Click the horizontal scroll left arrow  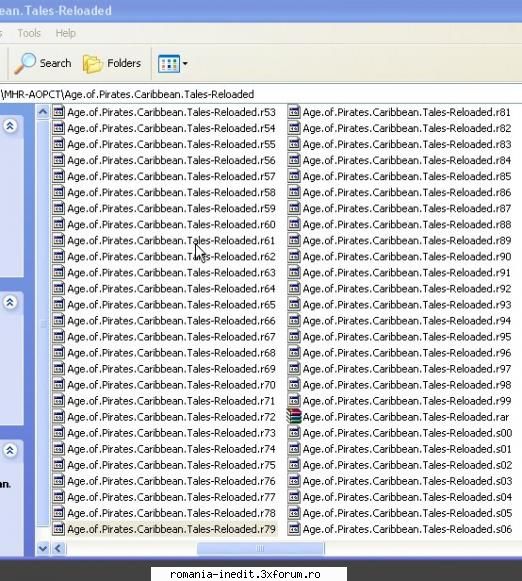tap(58, 548)
